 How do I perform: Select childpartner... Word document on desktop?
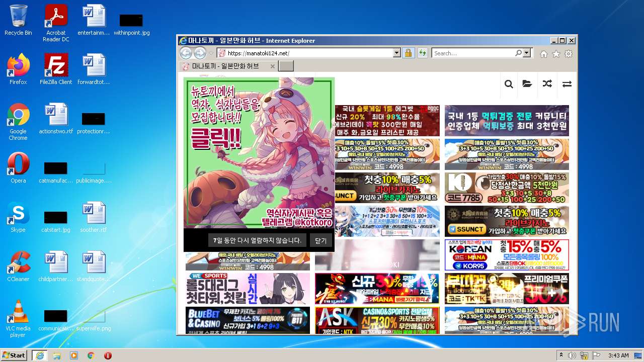(56, 266)
